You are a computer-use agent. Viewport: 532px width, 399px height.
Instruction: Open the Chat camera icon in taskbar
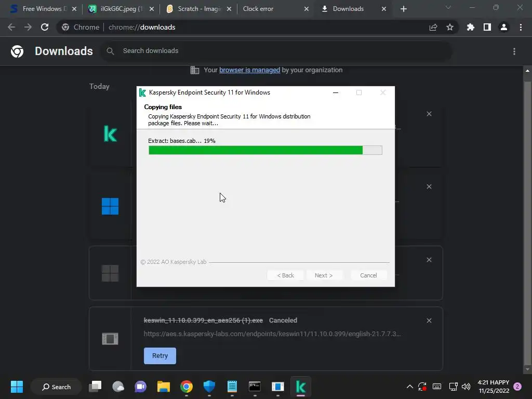140,387
